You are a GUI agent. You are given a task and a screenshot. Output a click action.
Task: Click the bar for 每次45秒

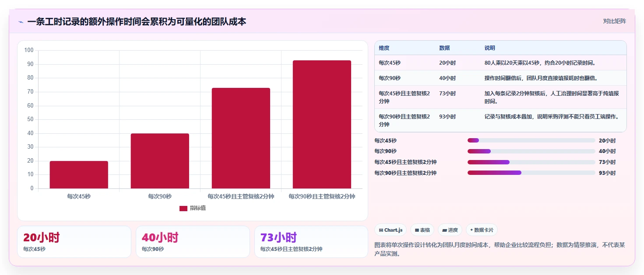[x=79, y=175]
